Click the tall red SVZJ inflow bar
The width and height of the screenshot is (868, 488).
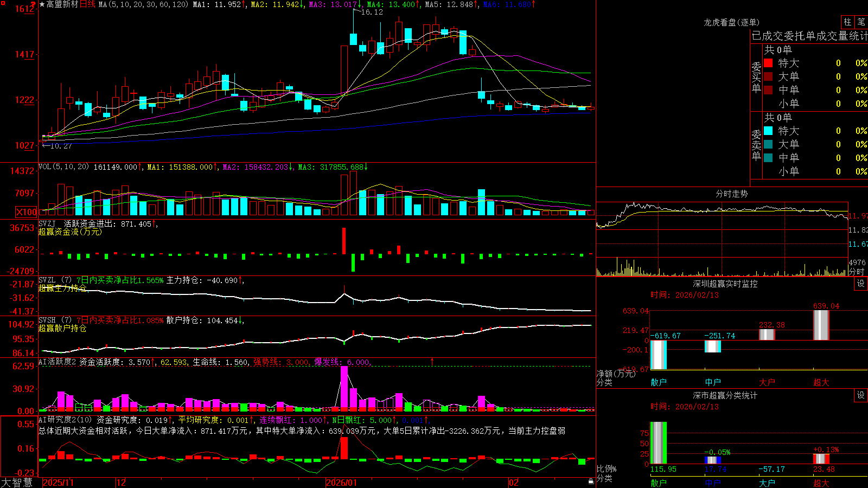(x=344, y=241)
